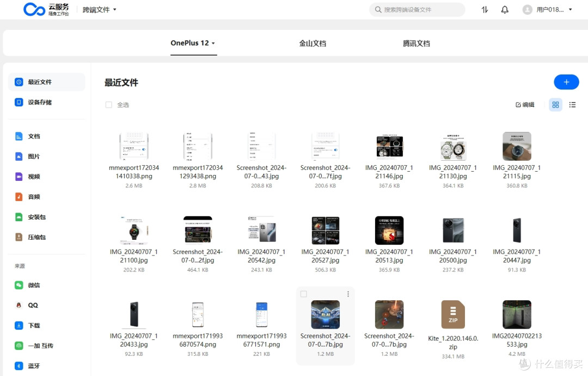Screen dimensions: 588x376
Task: Open IMG_20240707_121115.jpg thumbnail
Action: pos(517,147)
